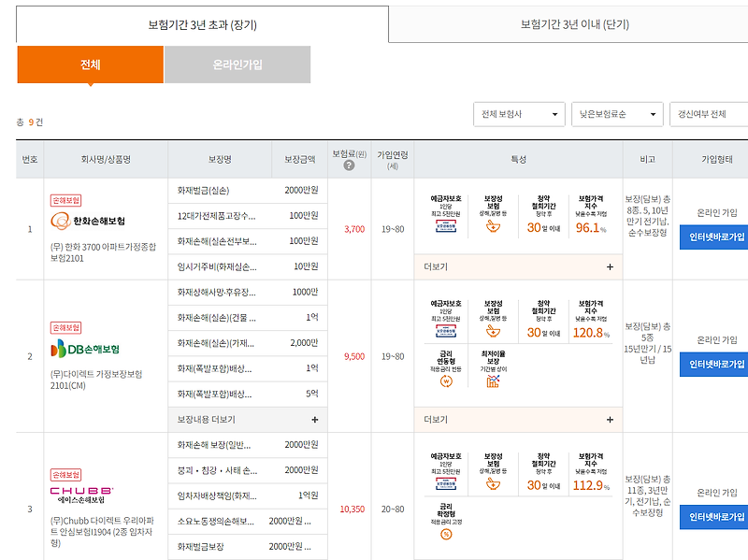The image size is (748, 560).
Task: Click 인터넷바로가입 for DB product
Action: [x=714, y=365]
